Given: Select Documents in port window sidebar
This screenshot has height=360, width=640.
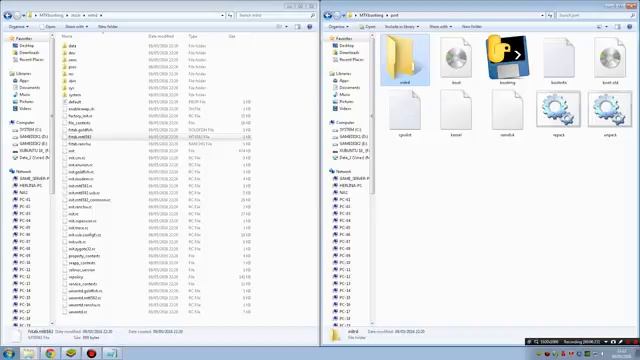Looking at the screenshot, I should tap(349, 88).
